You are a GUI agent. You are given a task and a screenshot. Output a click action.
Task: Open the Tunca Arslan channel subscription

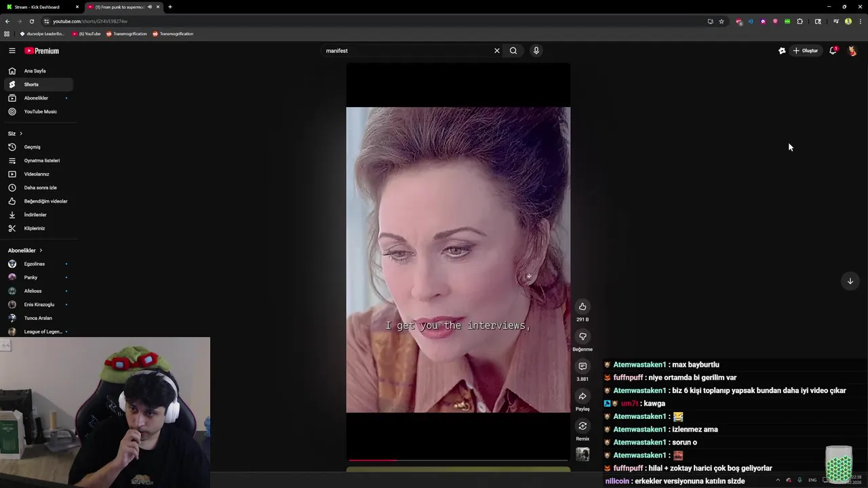pyautogui.click(x=38, y=318)
